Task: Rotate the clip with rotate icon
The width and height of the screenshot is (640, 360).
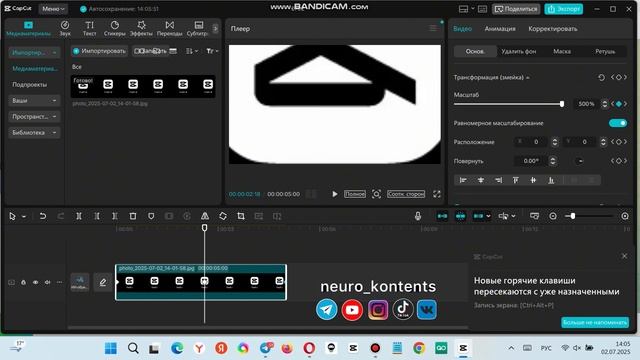Action: coord(223,216)
